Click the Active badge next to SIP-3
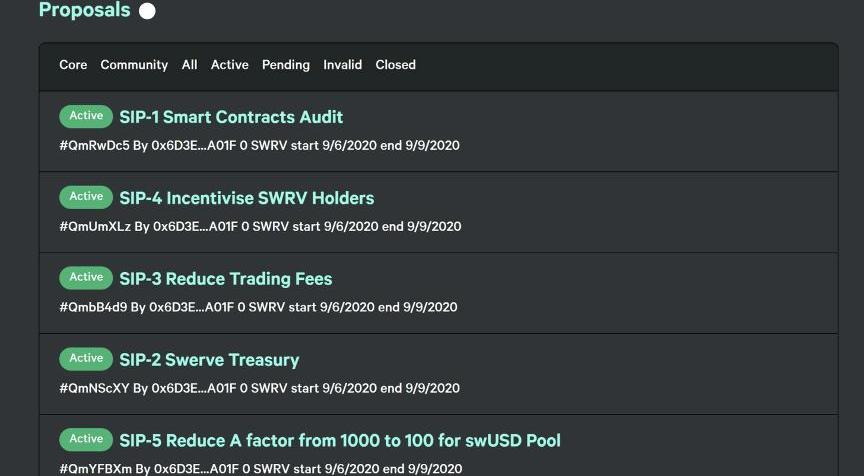864x476 pixels. [86, 278]
